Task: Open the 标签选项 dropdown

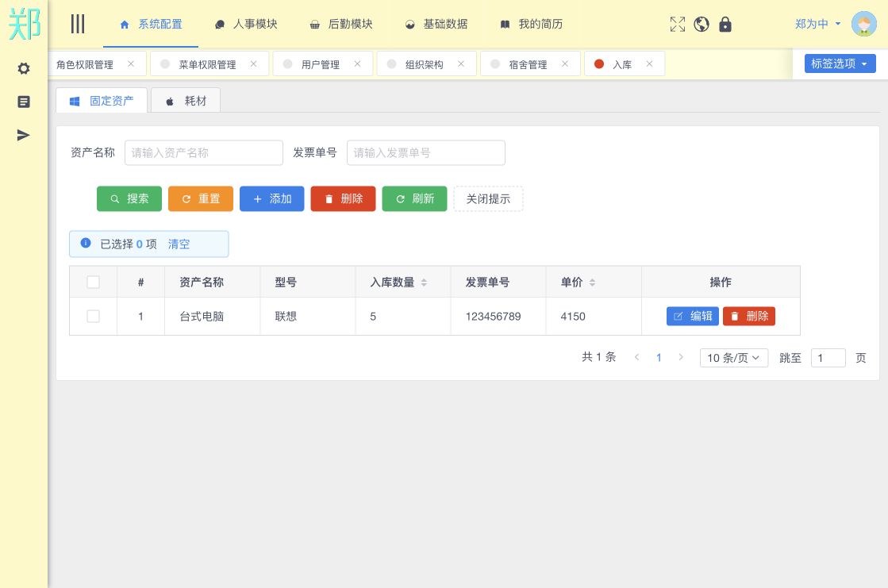Action: pyautogui.click(x=840, y=63)
